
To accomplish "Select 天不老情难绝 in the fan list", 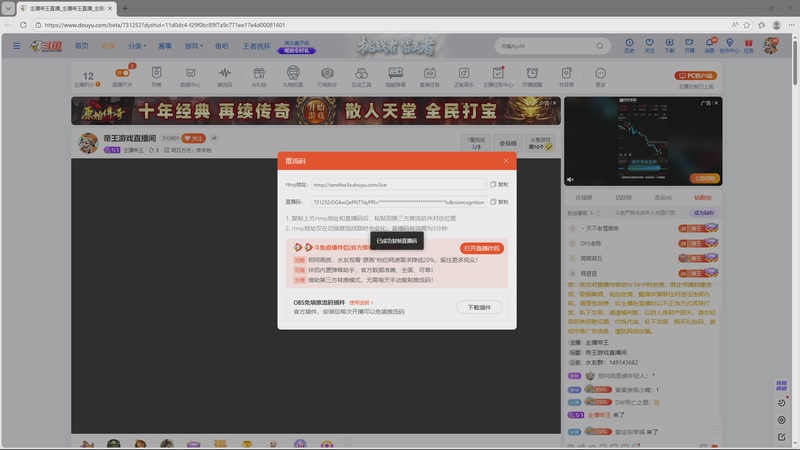I will tap(602, 229).
